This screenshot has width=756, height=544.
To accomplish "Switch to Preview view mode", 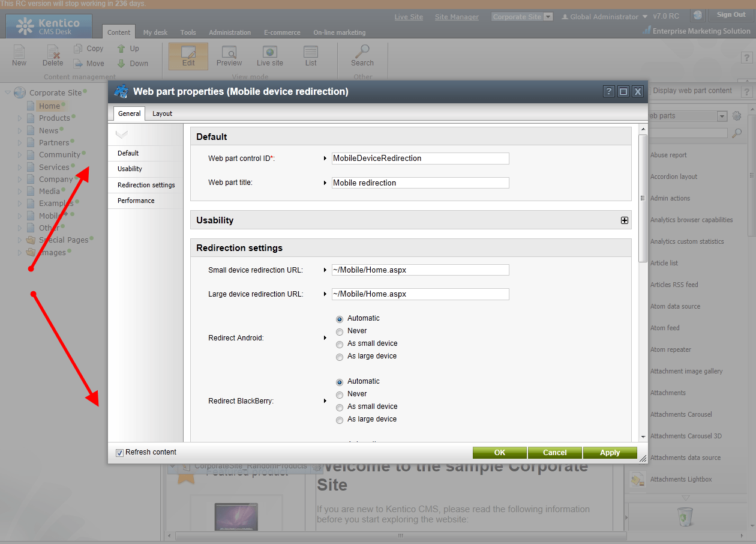I will point(229,56).
